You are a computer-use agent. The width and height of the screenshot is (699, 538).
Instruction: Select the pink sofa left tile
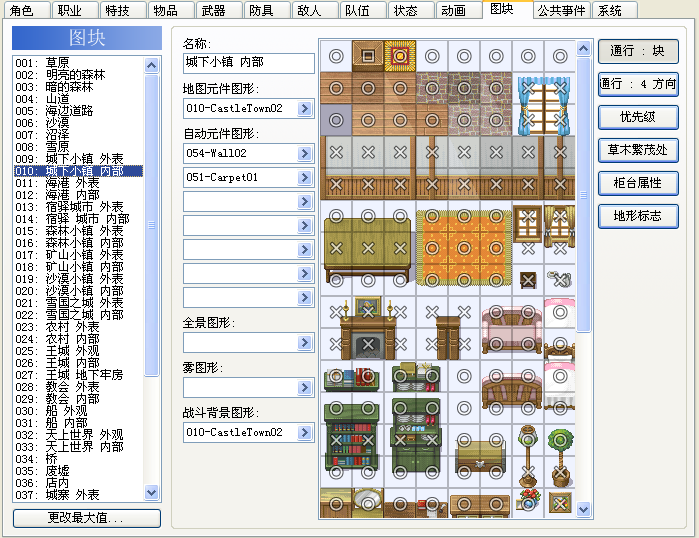click(496, 312)
